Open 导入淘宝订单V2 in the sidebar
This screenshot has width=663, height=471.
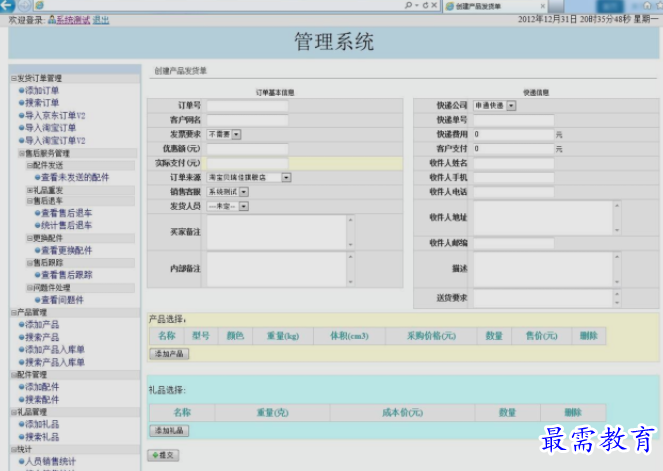tap(55, 140)
